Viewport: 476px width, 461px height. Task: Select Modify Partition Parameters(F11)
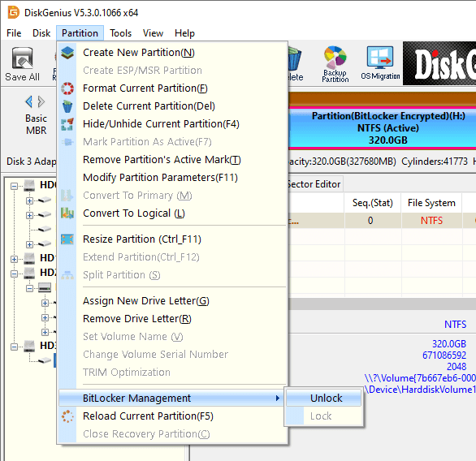tap(172, 178)
